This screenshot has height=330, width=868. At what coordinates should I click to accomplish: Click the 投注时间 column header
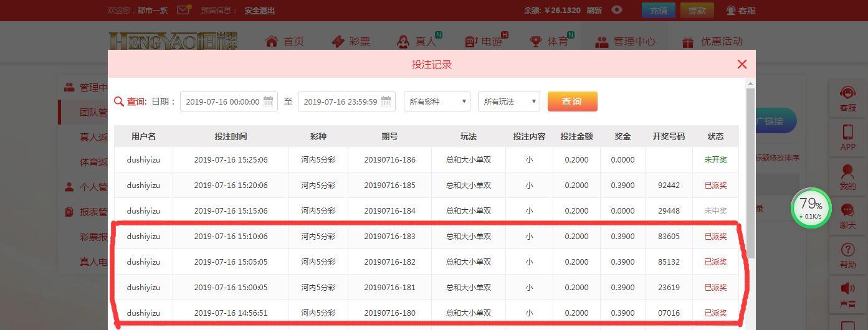point(231,136)
